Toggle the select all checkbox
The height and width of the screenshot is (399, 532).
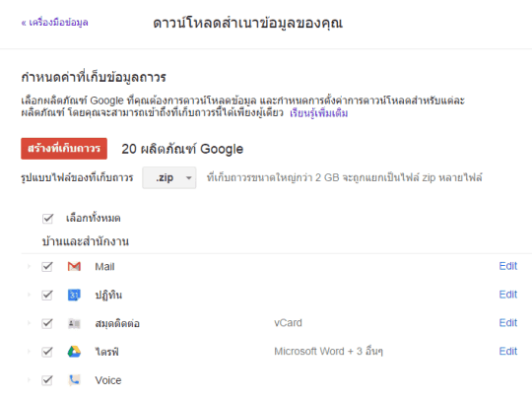pos(48,218)
